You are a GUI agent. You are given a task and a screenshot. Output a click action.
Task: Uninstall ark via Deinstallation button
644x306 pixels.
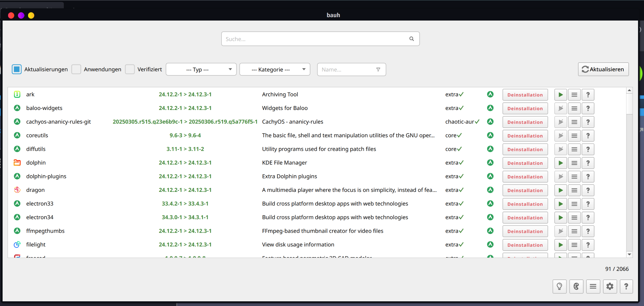pyautogui.click(x=525, y=95)
